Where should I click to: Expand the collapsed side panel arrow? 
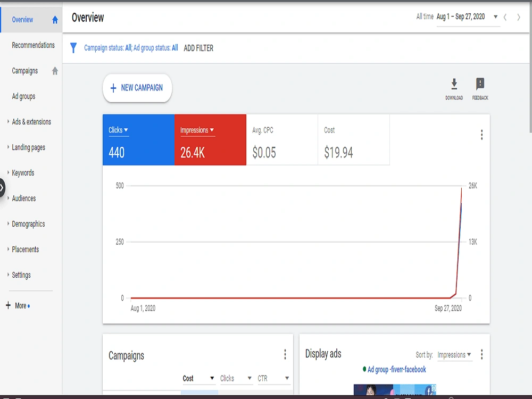2,187
